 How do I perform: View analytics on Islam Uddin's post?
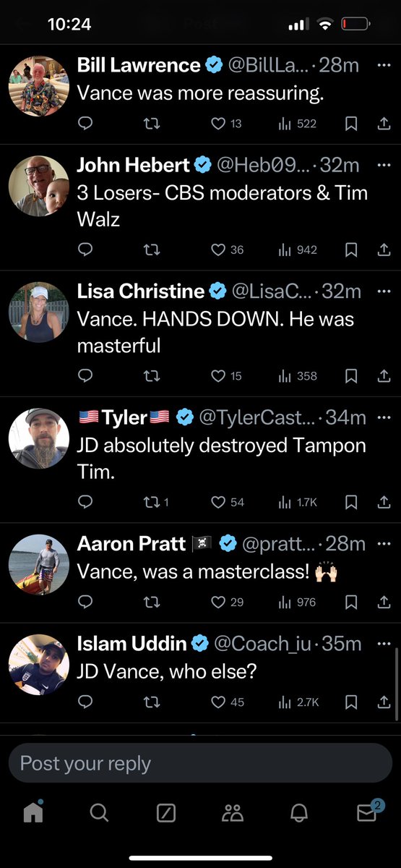296,702
